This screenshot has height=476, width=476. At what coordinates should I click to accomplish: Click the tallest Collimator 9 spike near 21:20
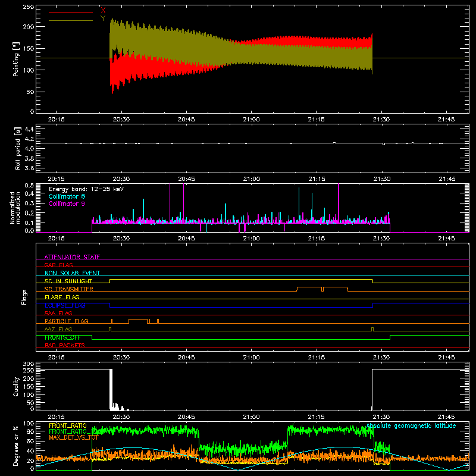[339, 204]
